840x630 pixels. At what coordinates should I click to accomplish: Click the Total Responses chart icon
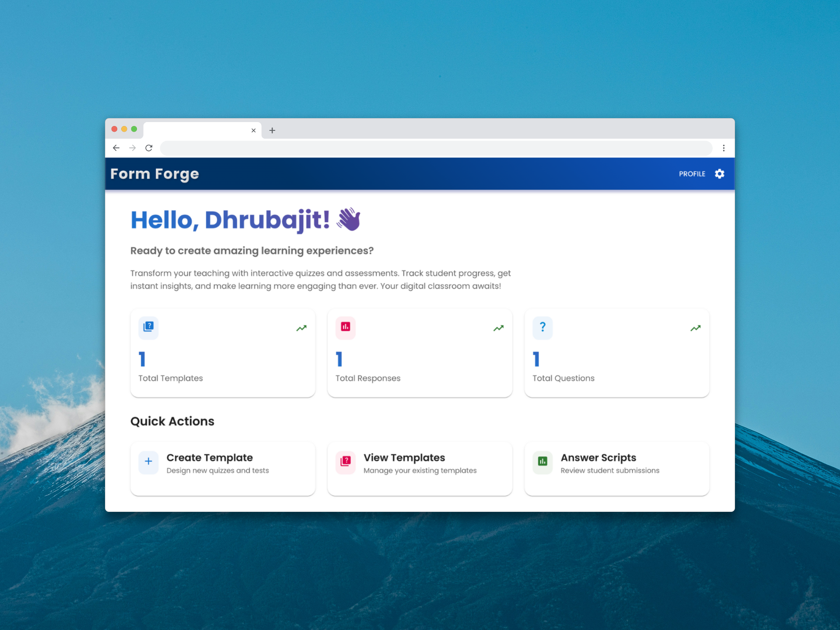[x=345, y=327]
